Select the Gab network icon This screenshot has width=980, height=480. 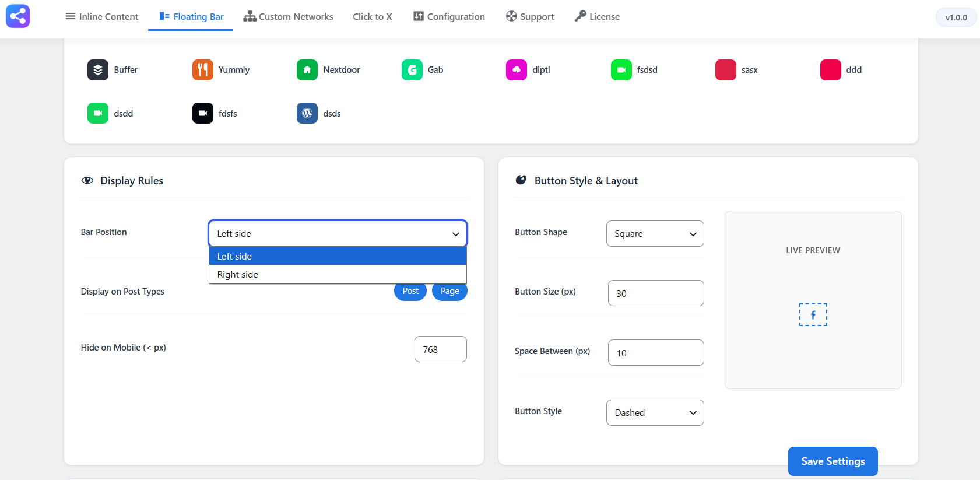click(x=412, y=70)
